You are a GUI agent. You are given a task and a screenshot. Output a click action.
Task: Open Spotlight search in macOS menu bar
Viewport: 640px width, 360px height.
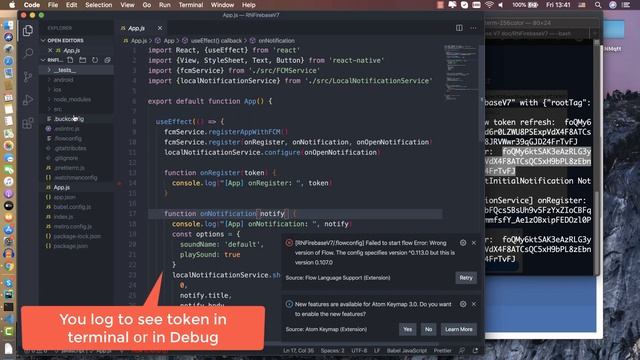pos(598,5)
